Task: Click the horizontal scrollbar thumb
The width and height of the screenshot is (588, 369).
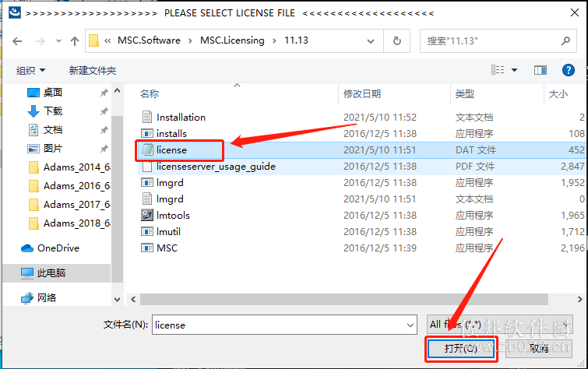Action: 344,299
